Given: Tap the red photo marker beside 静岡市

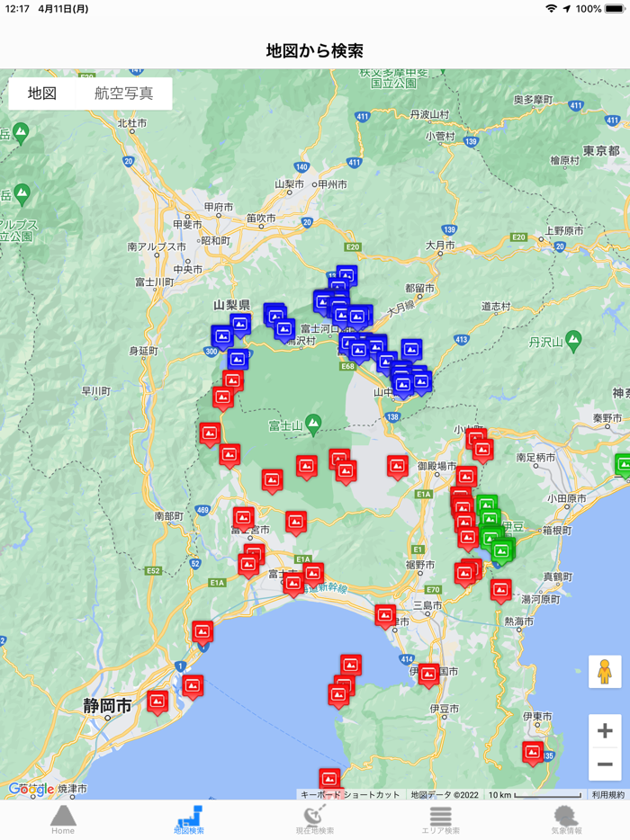Looking at the screenshot, I should pyautogui.click(x=157, y=701).
